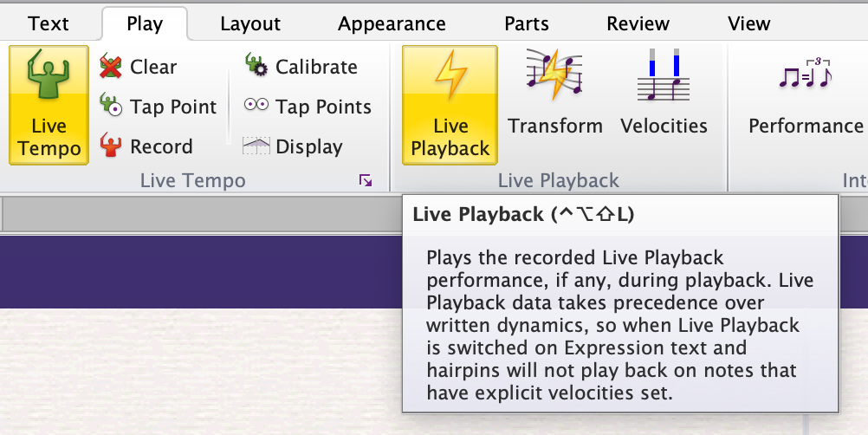Open the Calibrate live tempo tool
868x435 pixels.
[x=256, y=67]
